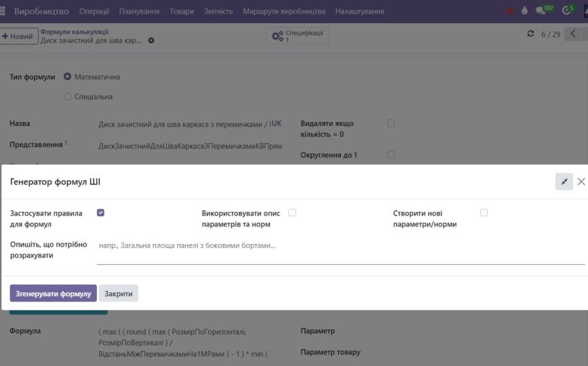
Task: Go to previous record with left chevron
Action: 573,34
